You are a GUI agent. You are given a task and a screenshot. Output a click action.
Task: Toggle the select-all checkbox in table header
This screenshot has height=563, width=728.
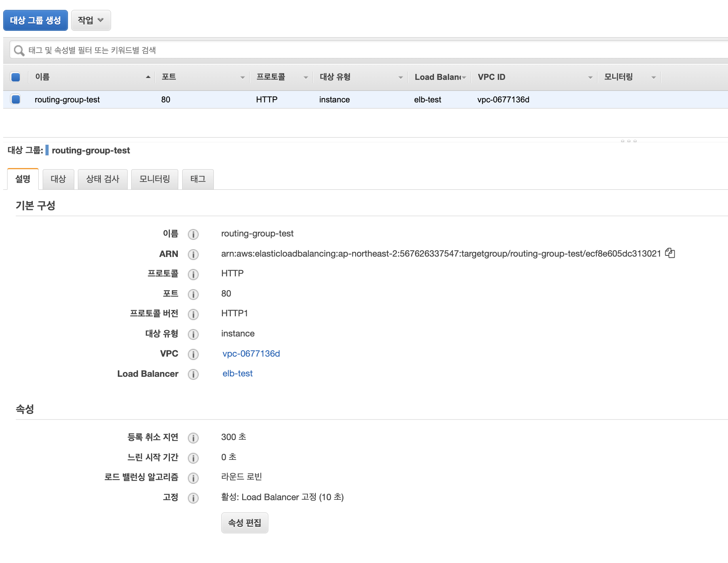point(16,77)
